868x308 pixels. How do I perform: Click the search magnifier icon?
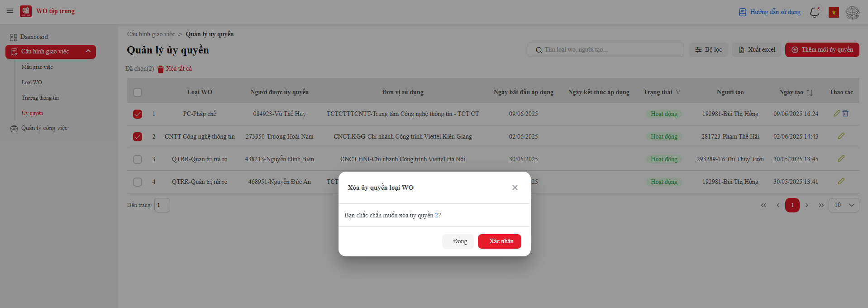(x=539, y=50)
